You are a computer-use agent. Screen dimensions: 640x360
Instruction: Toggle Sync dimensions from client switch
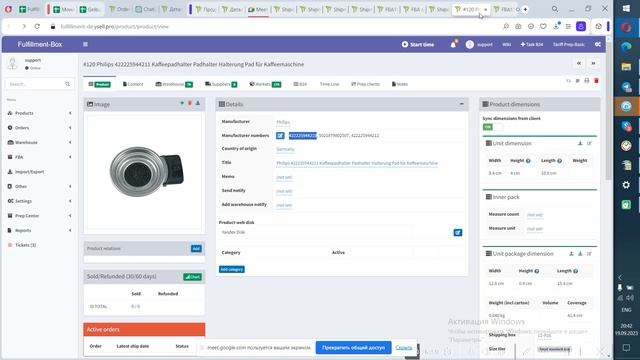pos(493,127)
